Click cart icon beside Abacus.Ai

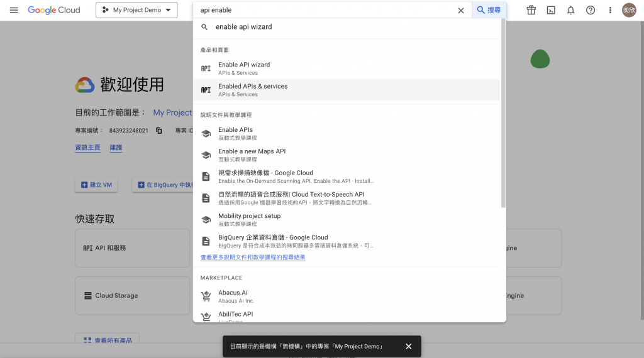[x=206, y=296]
